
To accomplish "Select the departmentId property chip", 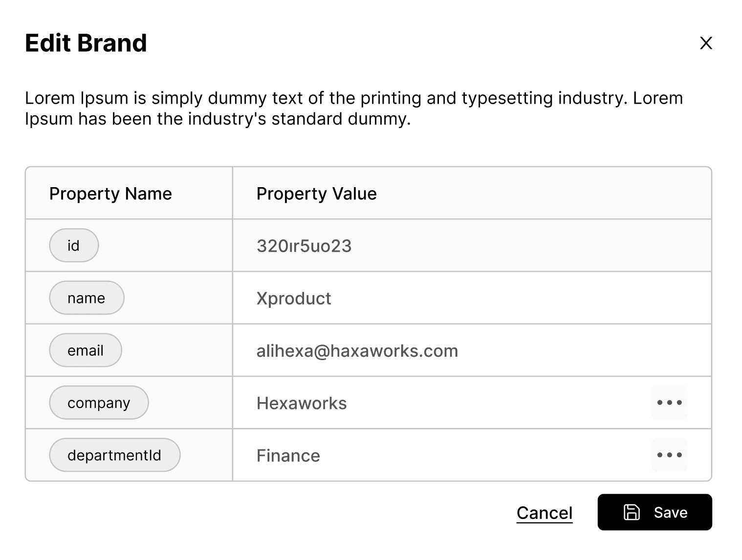I will 114,455.
